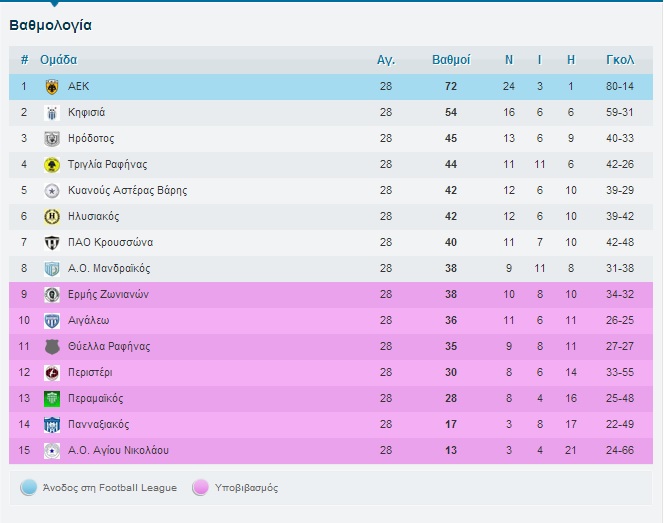The image size is (664, 523).
Task: Click the ΑΕΚ team crest icon
Action: click(52, 87)
